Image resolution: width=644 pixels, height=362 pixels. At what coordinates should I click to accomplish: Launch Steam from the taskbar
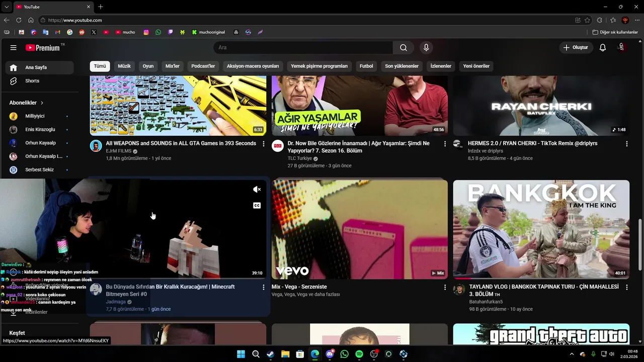(x=271, y=354)
